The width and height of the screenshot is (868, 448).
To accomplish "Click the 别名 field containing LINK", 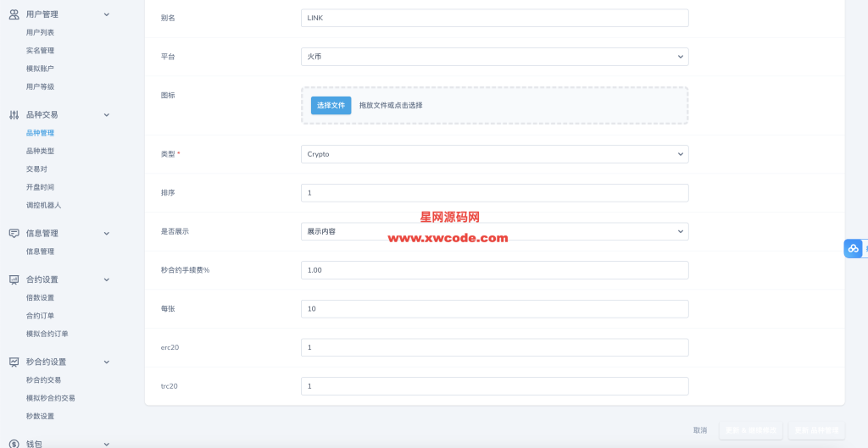I will 494,18.
